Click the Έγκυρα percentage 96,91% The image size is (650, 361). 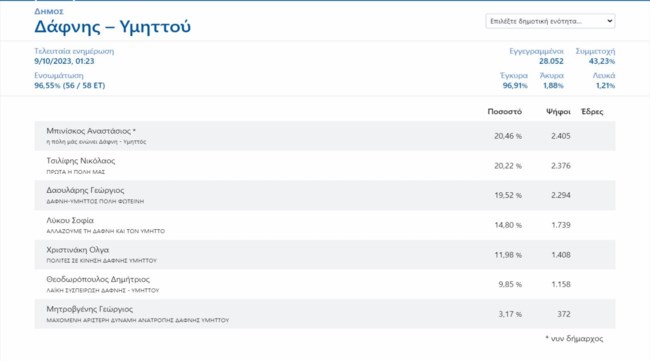tap(515, 86)
